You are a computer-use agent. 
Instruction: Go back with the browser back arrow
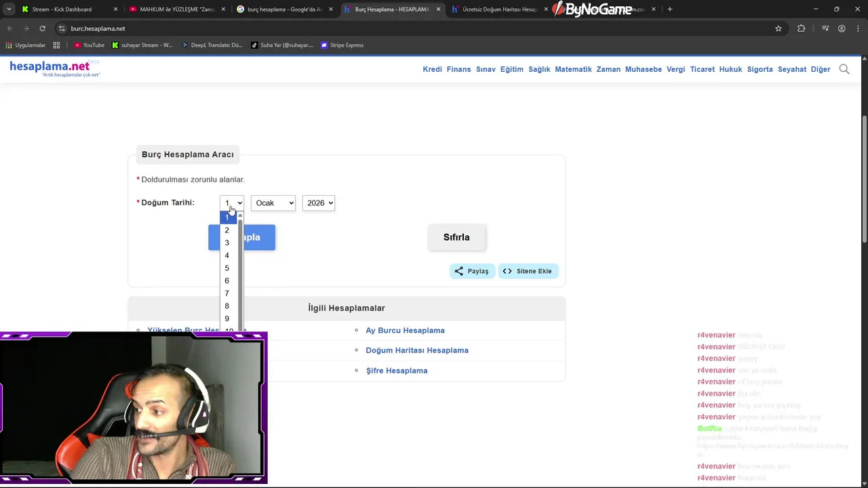click(x=9, y=28)
